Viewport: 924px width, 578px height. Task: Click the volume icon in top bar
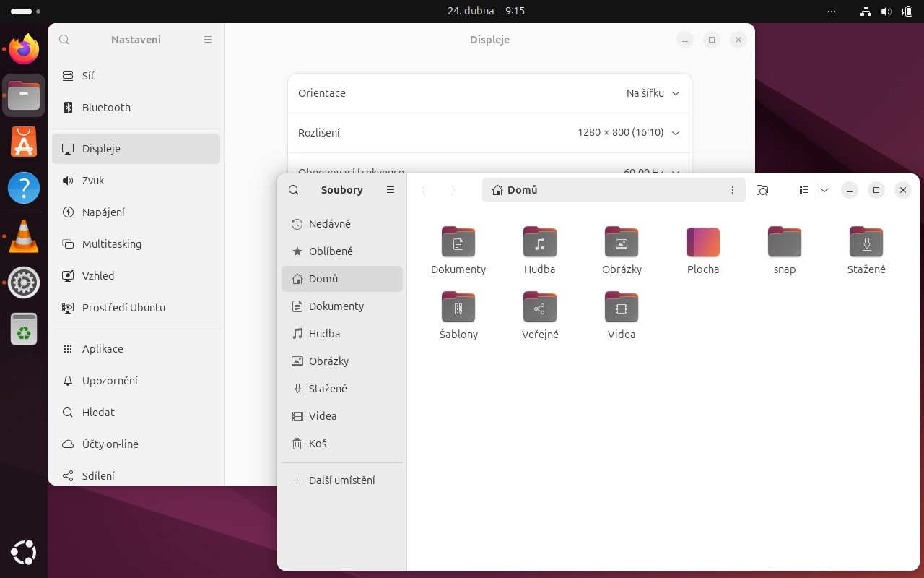pos(886,12)
